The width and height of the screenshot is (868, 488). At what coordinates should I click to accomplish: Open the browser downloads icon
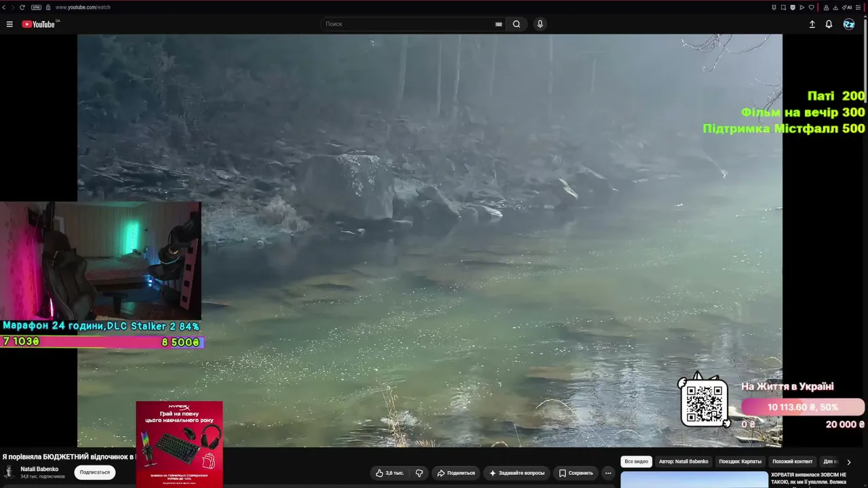pos(835,7)
